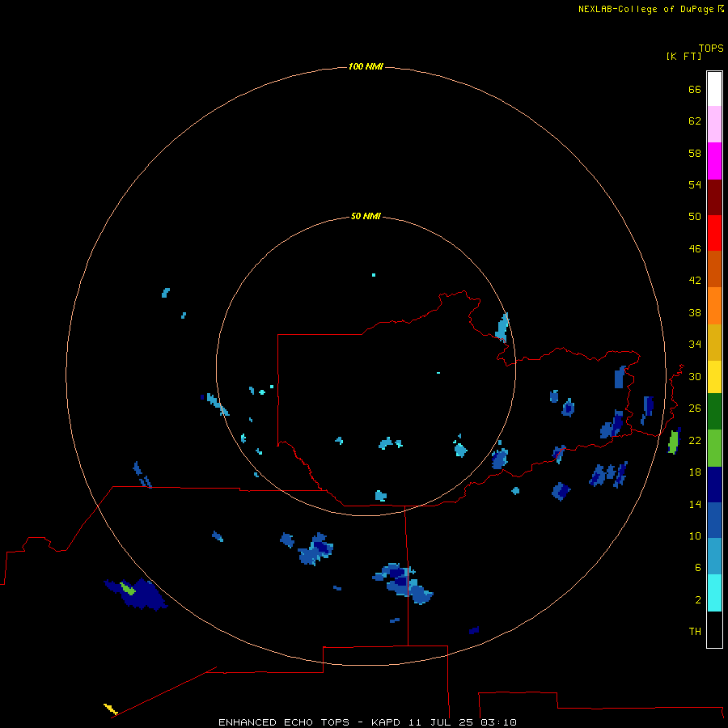Select the 62 legend scale value
This screenshot has width=728, height=728.
pos(695,121)
